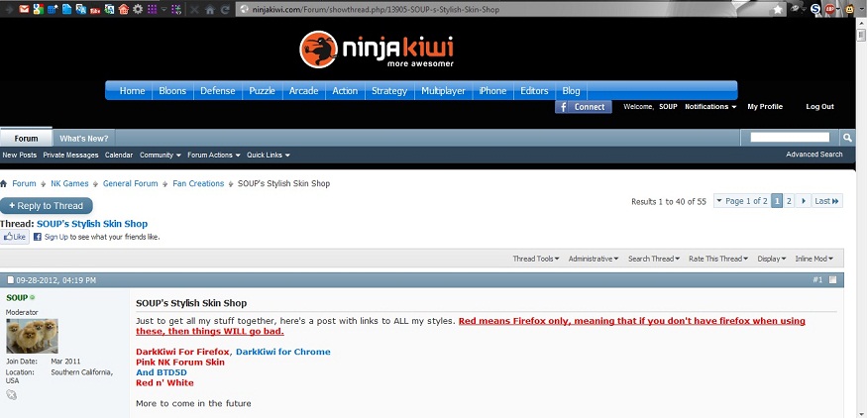The width and height of the screenshot is (868, 418).
Task: Open the YouTube bookmark icon
Action: [x=95, y=10]
